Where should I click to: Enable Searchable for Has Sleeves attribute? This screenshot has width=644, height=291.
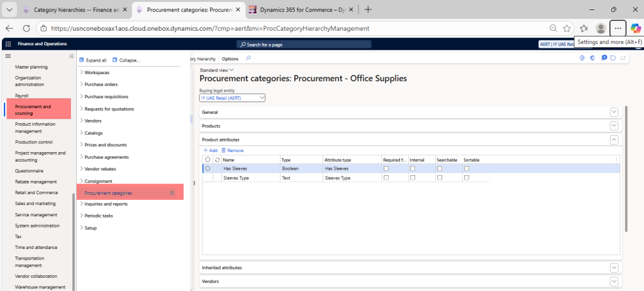click(440, 168)
